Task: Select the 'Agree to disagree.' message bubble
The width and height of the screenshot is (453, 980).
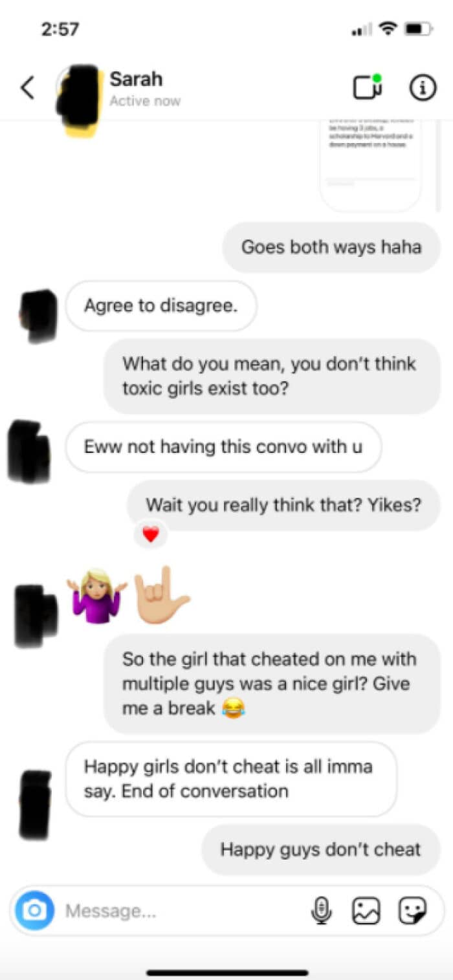Action: 161,305
